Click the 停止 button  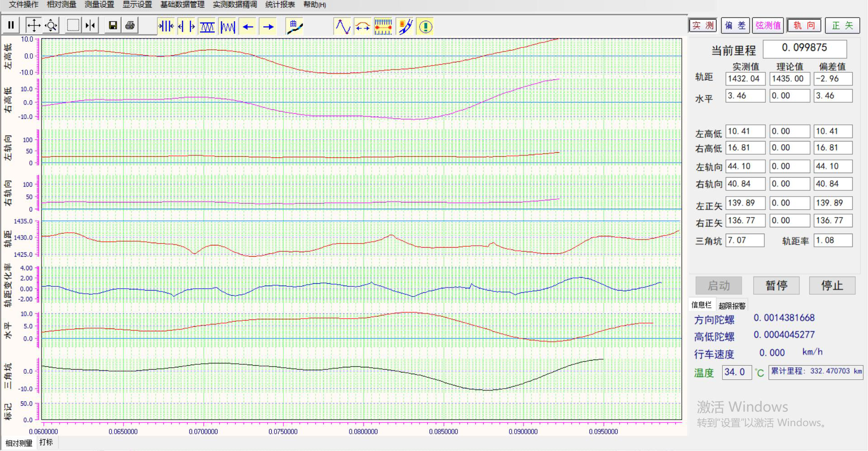[x=832, y=286]
